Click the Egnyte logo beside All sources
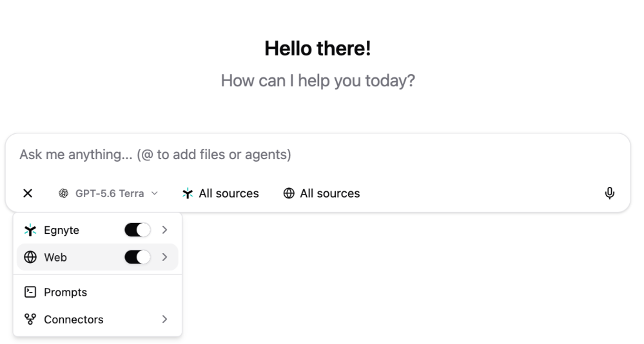The width and height of the screenshot is (644, 344). click(x=188, y=193)
